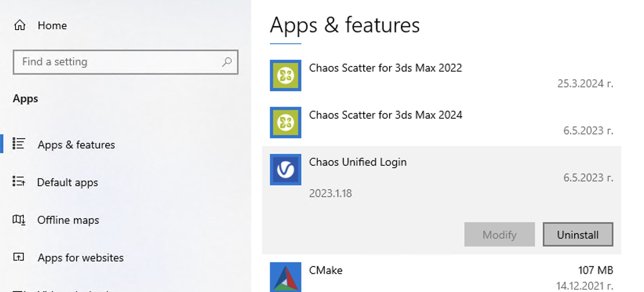The height and width of the screenshot is (292, 644).
Task: Click the disabled Modify button
Action: click(499, 235)
